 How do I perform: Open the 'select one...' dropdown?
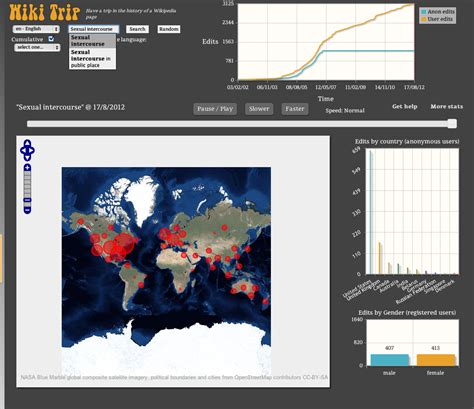click(x=37, y=47)
